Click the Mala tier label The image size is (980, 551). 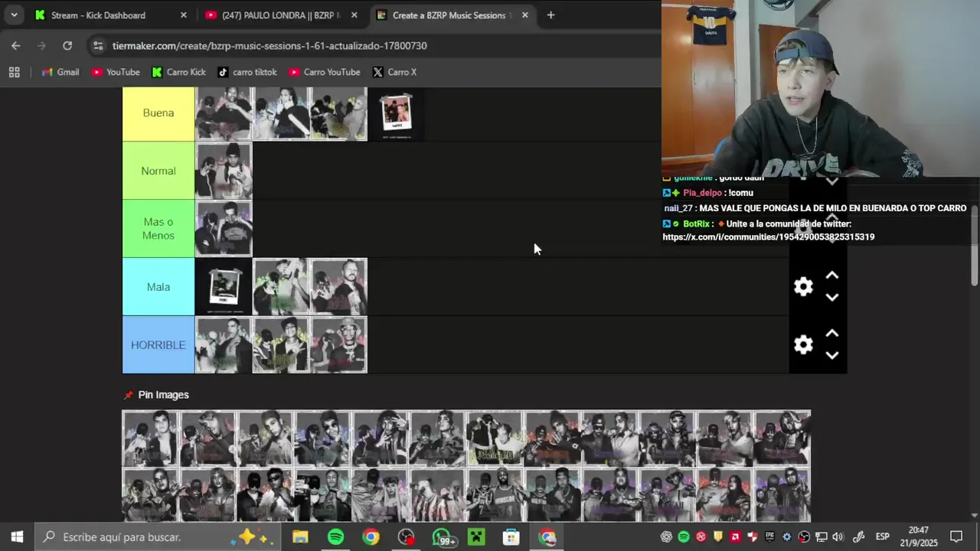pos(158,287)
